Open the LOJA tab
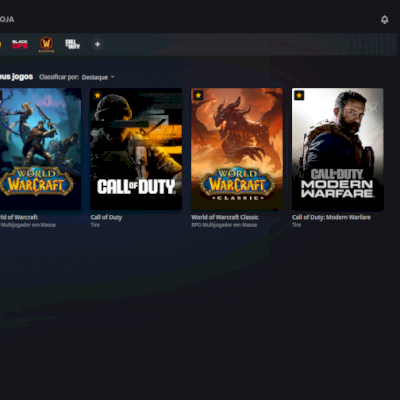Image resolution: width=400 pixels, height=400 pixels. point(7,19)
